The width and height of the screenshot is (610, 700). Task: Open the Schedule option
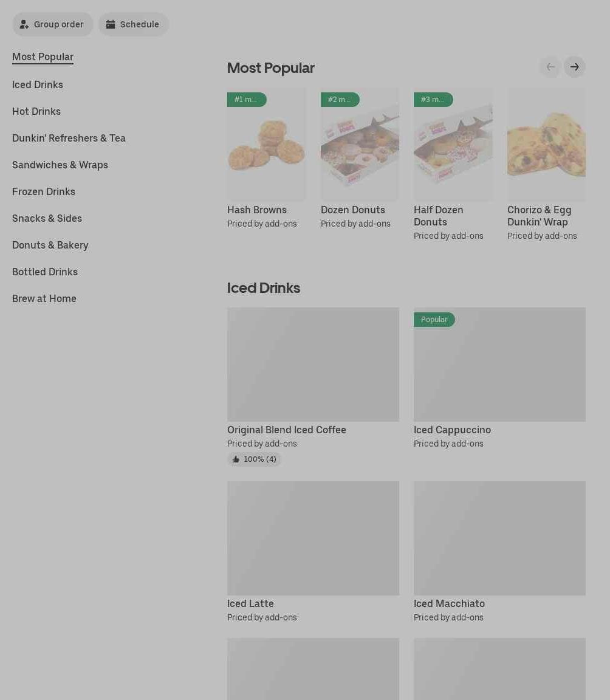(x=133, y=24)
